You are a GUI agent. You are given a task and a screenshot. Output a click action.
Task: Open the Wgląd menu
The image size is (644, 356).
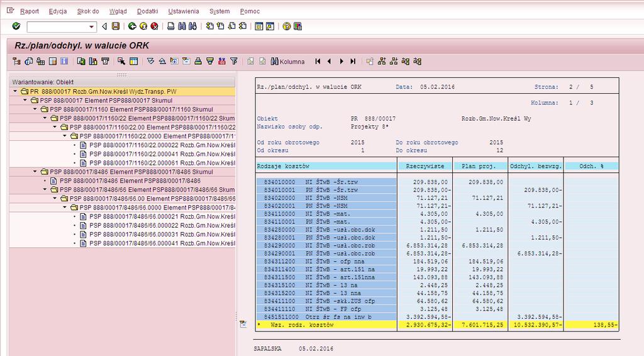[x=118, y=11]
